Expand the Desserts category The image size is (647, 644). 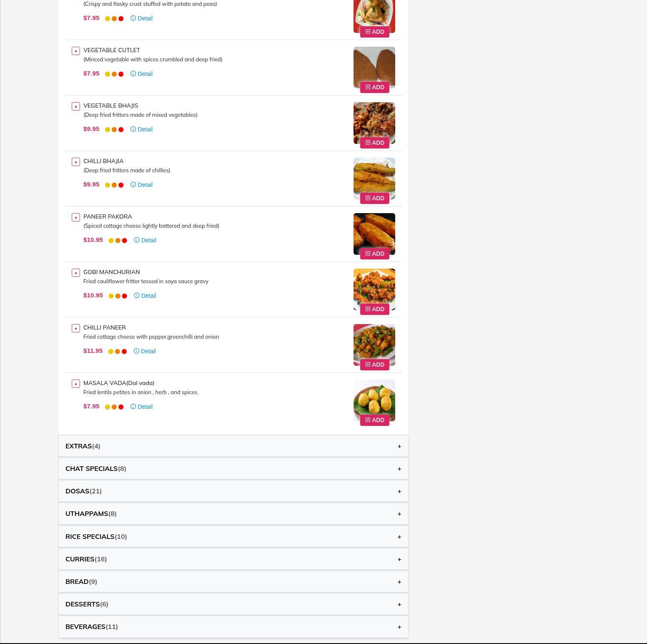tap(233, 604)
